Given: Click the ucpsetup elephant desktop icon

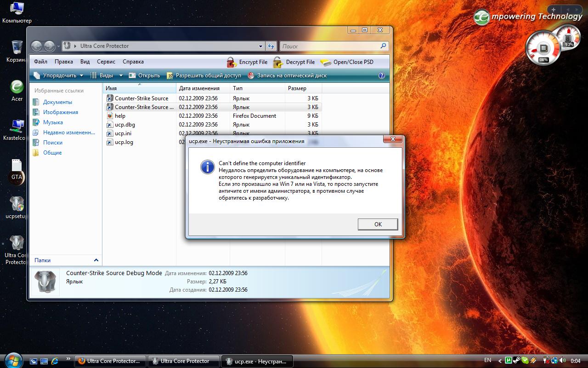Looking at the screenshot, I should (x=17, y=207).
